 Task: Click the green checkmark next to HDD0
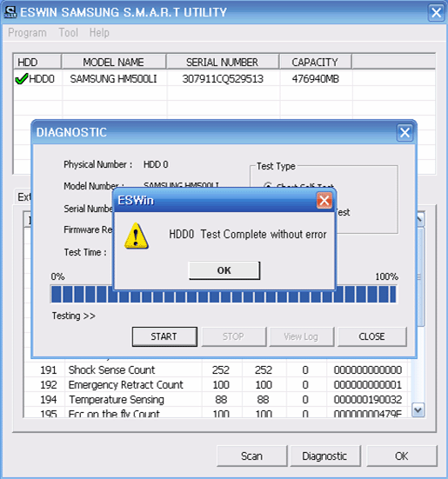point(22,79)
